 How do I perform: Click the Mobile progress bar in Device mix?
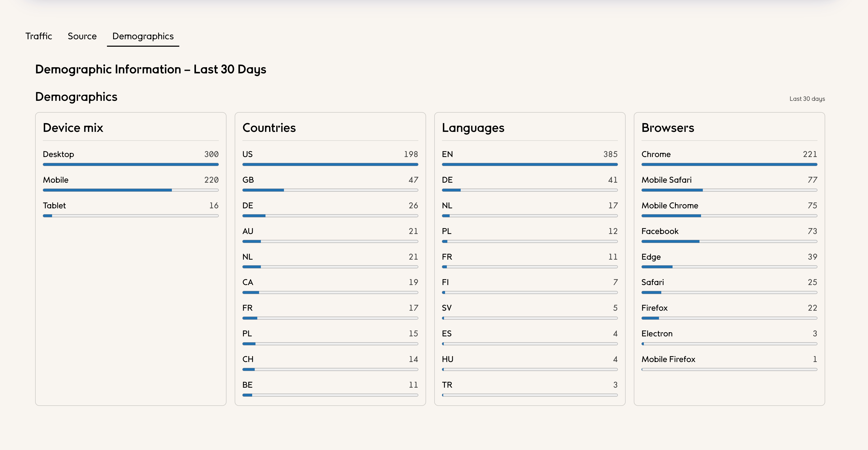coord(131,190)
